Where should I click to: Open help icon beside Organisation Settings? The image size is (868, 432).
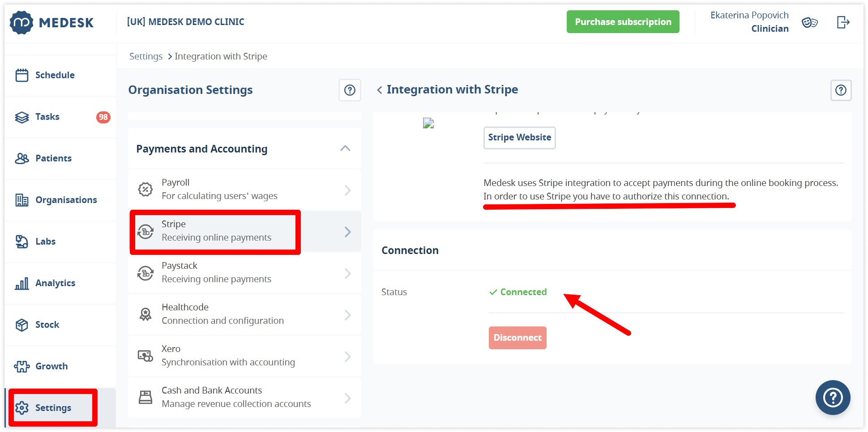350,90
